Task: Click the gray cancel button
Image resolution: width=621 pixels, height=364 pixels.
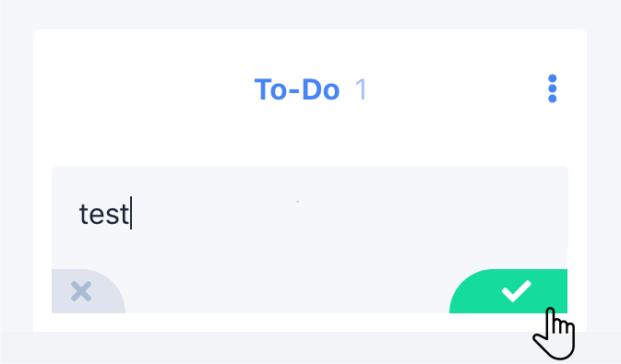Action: [x=89, y=291]
